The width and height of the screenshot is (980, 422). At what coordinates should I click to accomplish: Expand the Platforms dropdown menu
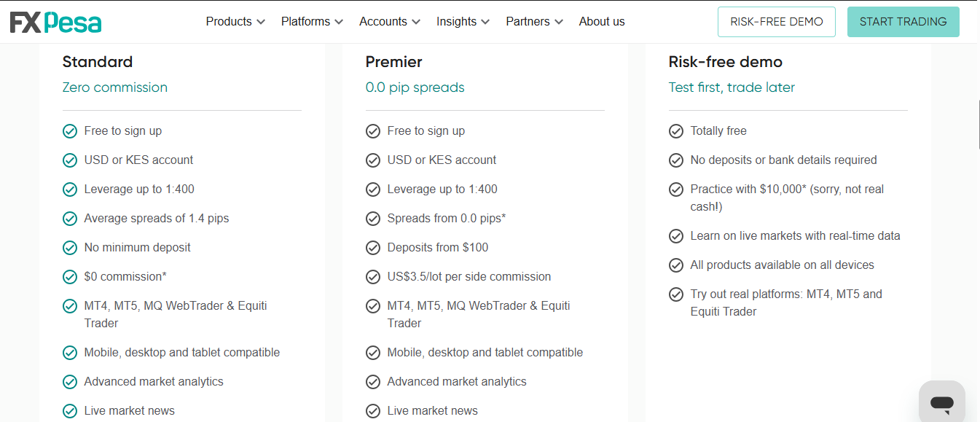coord(312,22)
